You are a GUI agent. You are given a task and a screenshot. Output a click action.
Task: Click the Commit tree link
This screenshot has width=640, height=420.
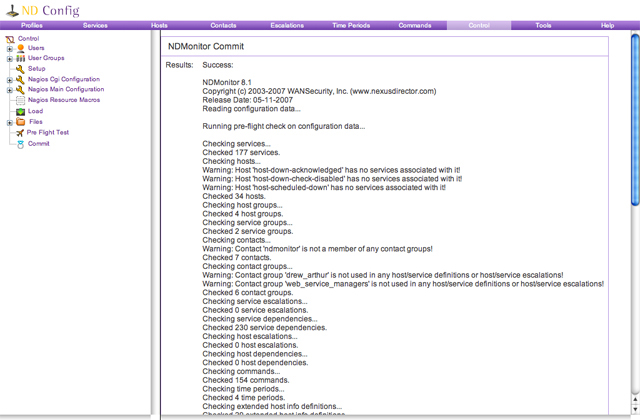(38, 144)
